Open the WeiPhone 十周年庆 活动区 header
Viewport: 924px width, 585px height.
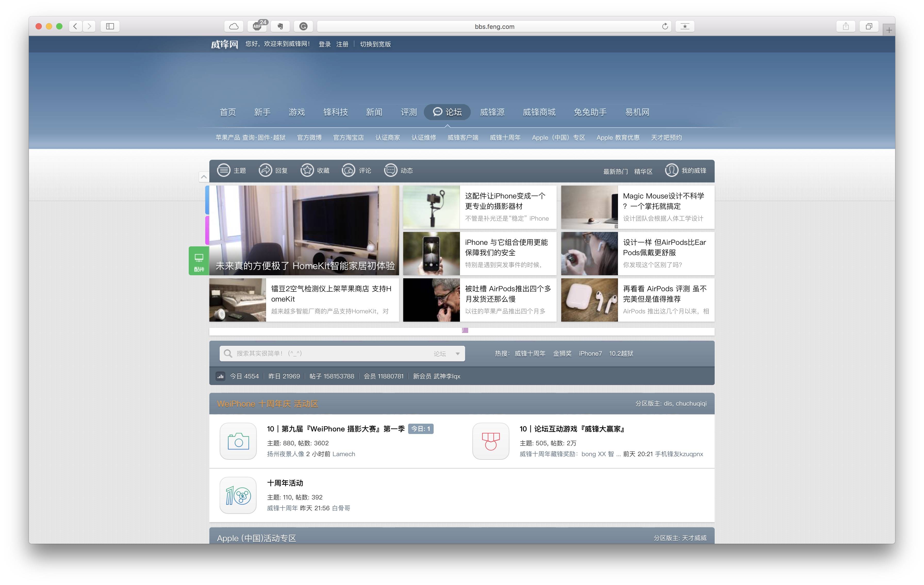point(267,404)
